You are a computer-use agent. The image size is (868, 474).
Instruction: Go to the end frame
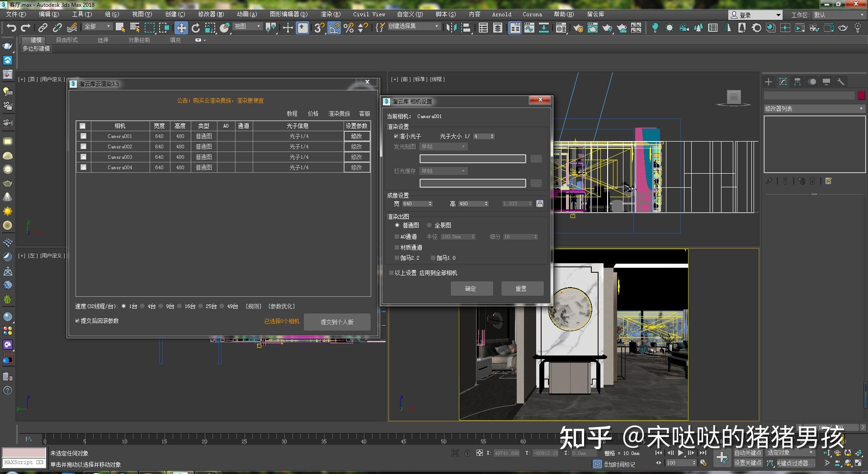click(703, 453)
